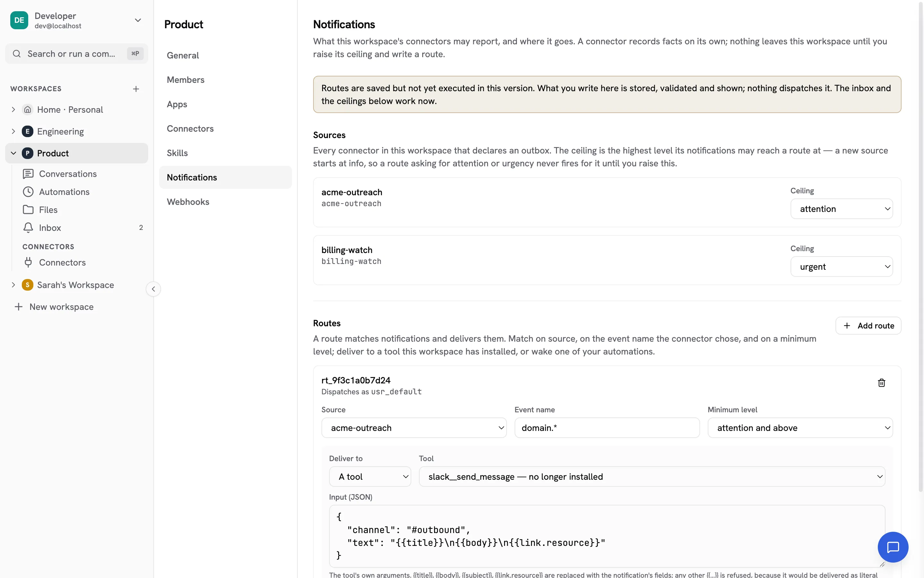924x578 pixels.
Task: Open the Connectors settings tab
Action: click(225, 128)
